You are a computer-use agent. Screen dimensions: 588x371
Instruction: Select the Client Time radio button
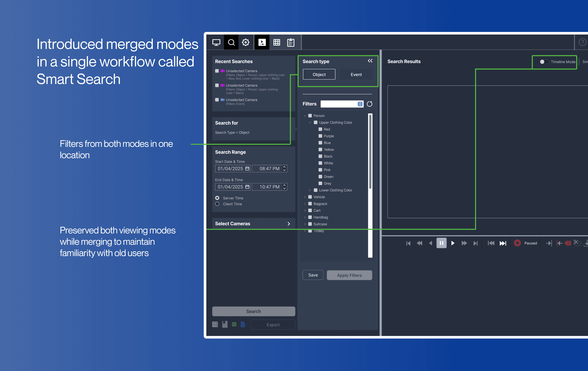point(217,204)
